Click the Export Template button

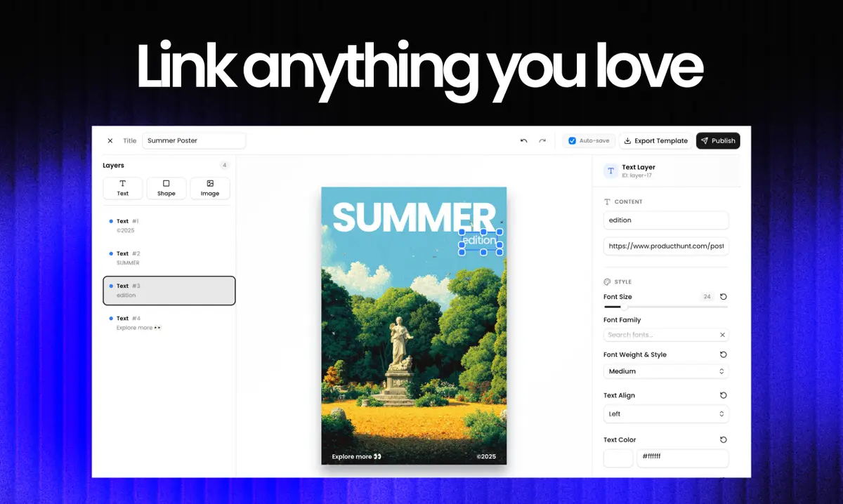pyautogui.click(x=655, y=140)
